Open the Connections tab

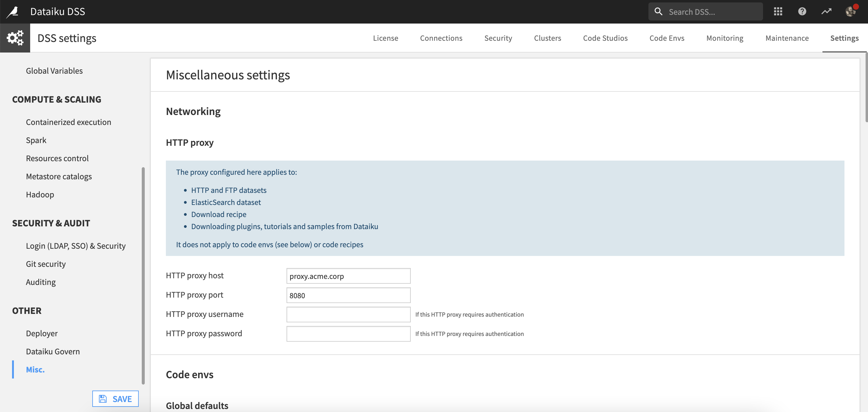[x=441, y=38]
